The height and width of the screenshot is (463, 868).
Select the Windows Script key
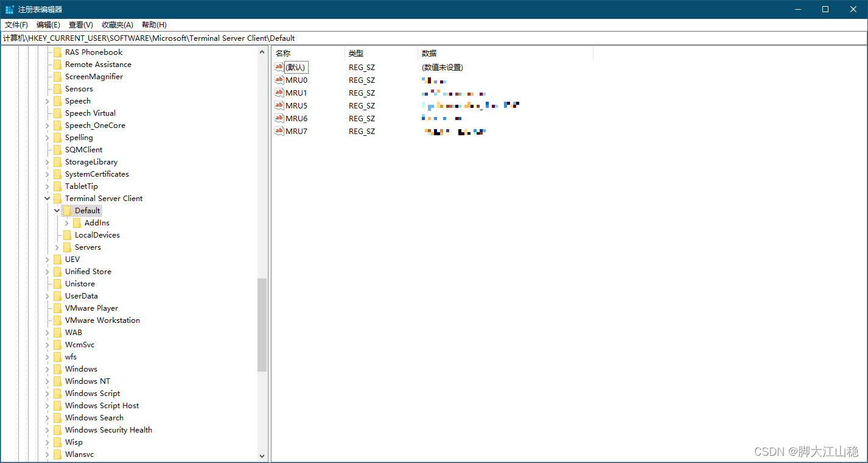93,394
